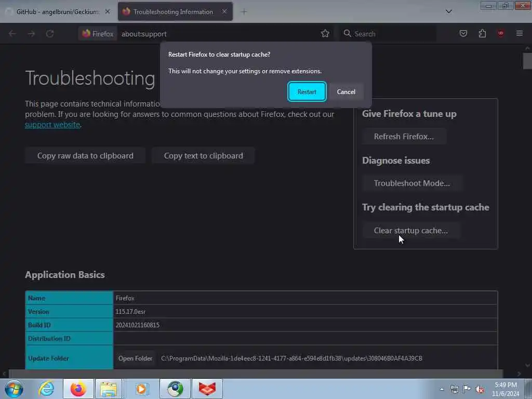The height and width of the screenshot is (399, 532).
Task: Open a new tab with plus button
Action: pos(244,12)
